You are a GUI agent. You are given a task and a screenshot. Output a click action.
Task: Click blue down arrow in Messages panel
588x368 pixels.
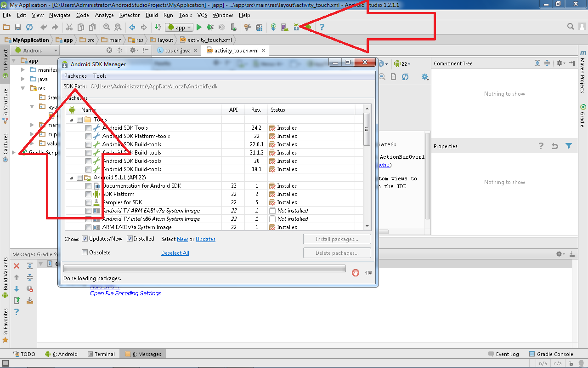(x=17, y=289)
